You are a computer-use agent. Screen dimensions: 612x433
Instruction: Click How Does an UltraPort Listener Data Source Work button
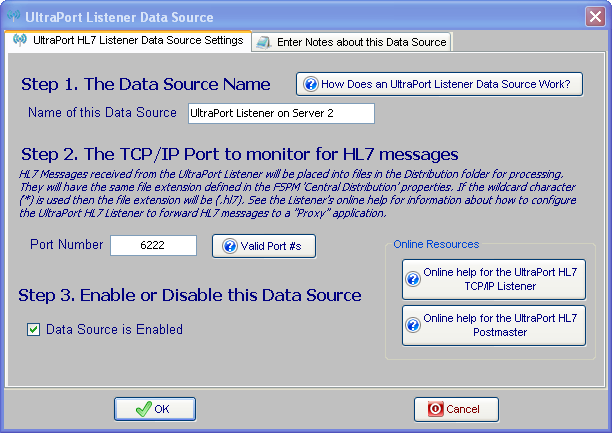tap(439, 84)
